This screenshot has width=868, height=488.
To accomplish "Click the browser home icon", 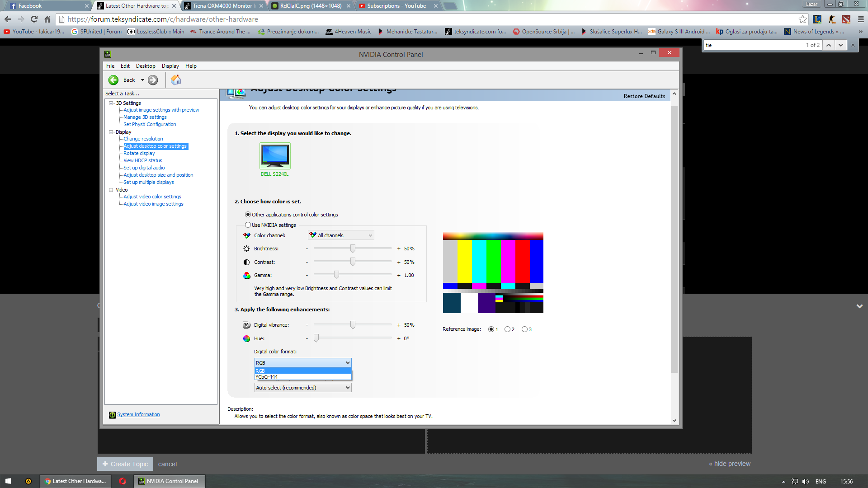I will (47, 19).
